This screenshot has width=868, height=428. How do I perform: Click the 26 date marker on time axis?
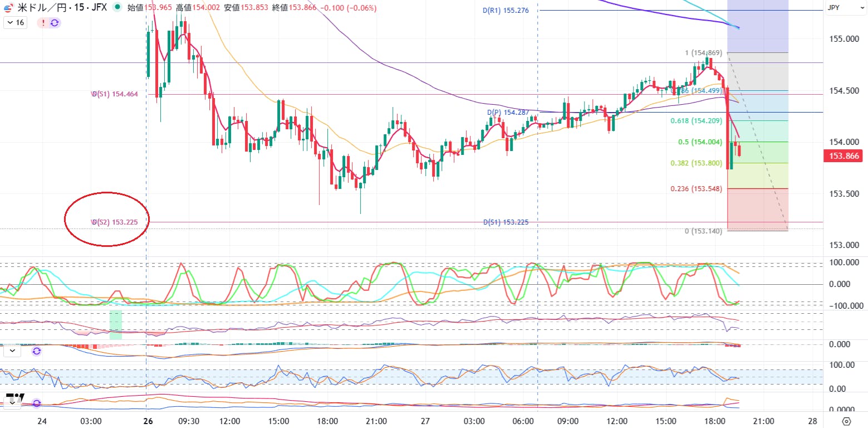[x=148, y=421]
